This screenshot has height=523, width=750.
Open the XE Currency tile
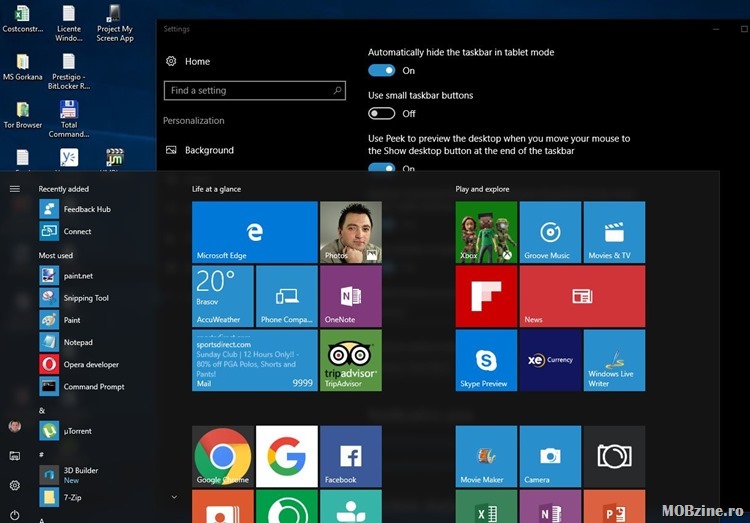[550, 360]
